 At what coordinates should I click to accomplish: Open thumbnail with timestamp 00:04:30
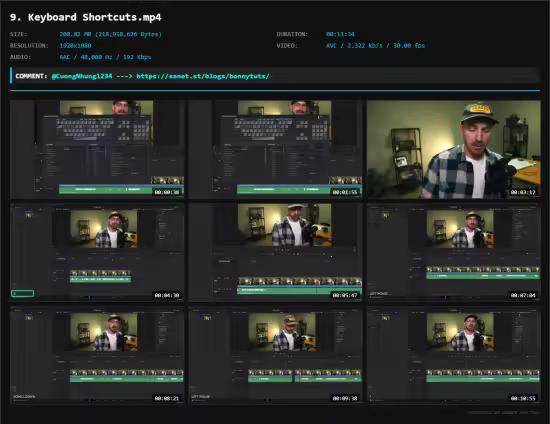pos(97,253)
